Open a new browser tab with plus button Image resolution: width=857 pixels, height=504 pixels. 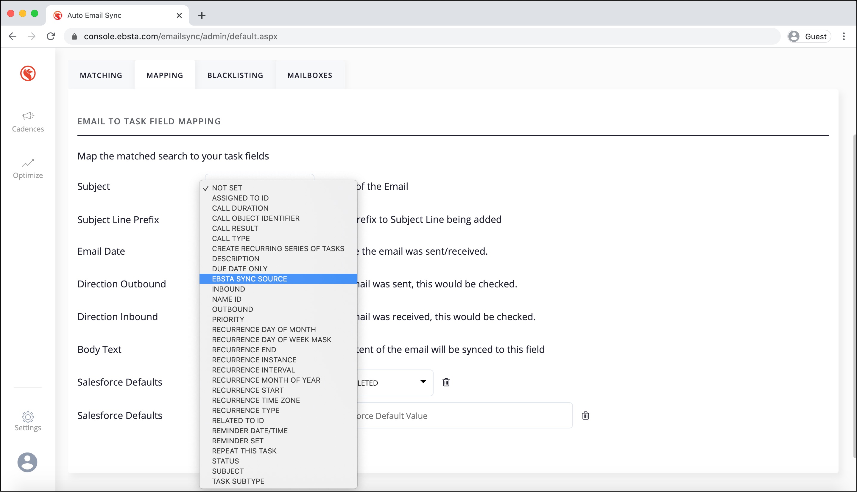tap(202, 15)
